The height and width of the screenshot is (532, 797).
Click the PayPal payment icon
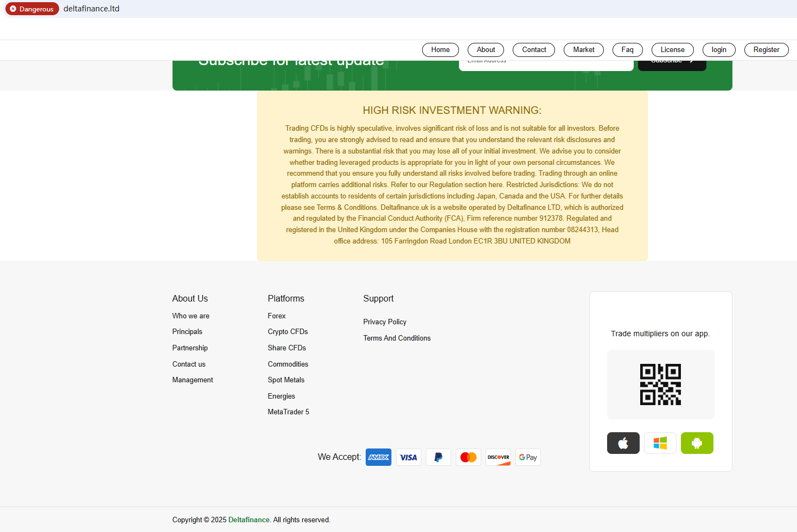point(438,457)
